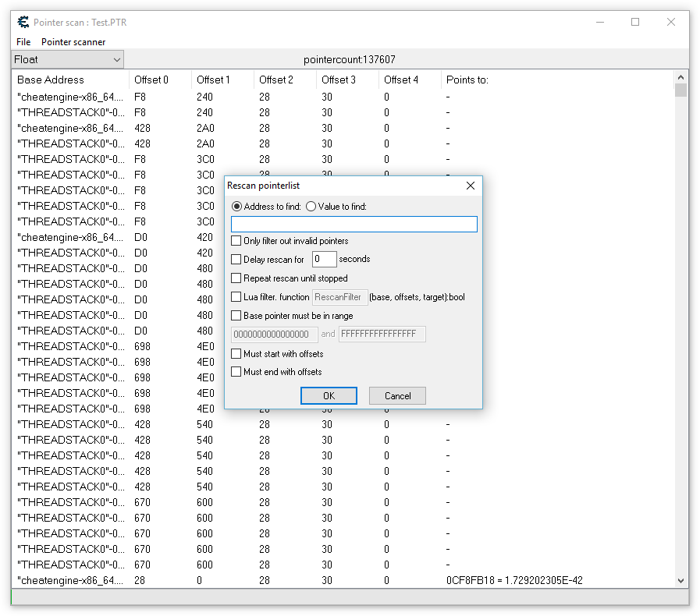Image resolution: width=700 pixels, height=616 pixels.
Task: Close the Rescan pointerlist dialog
Action: pos(470,186)
